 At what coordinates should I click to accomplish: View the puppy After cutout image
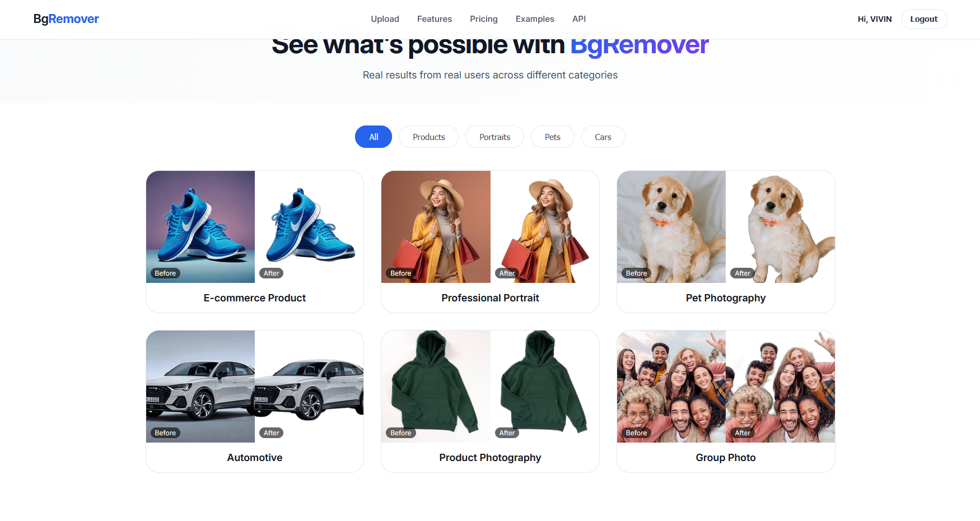(x=780, y=227)
